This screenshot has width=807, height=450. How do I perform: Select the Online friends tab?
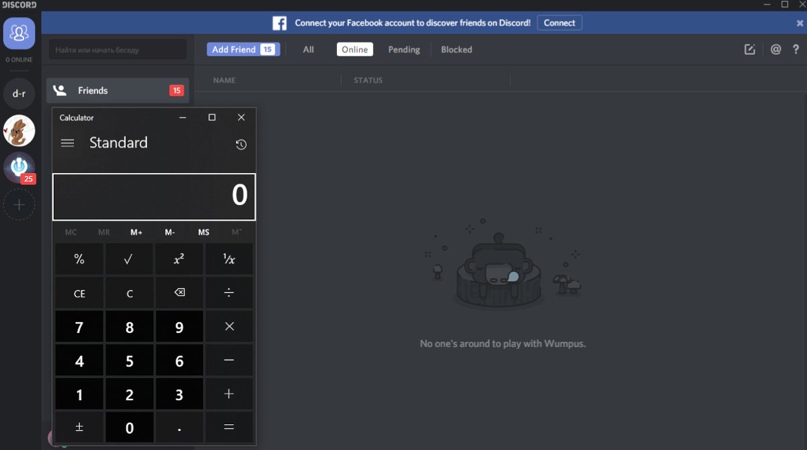355,49
